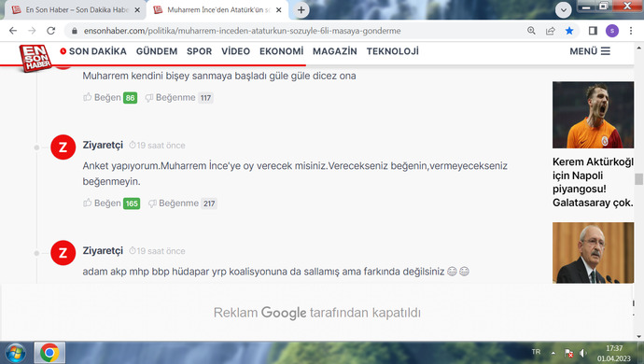Click Ziyaretçi name on adam akp comment
The width and height of the screenshot is (644, 364).
(103, 251)
